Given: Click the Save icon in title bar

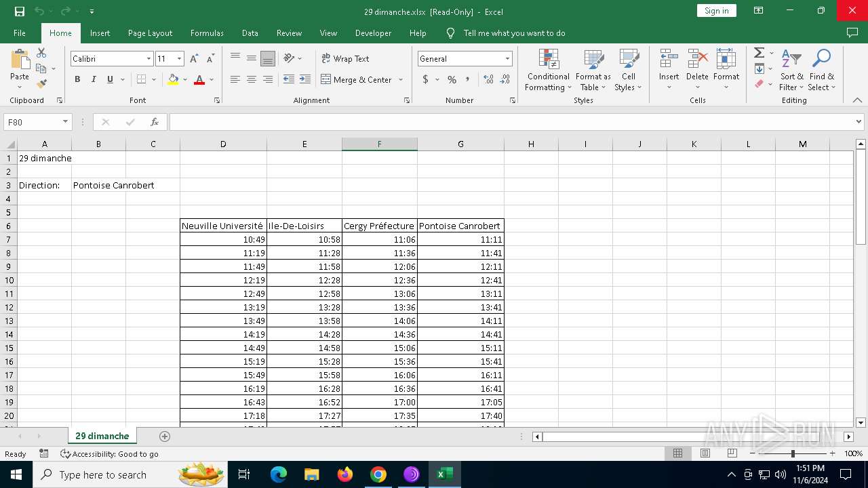Looking at the screenshot, I should click(20, 12).
